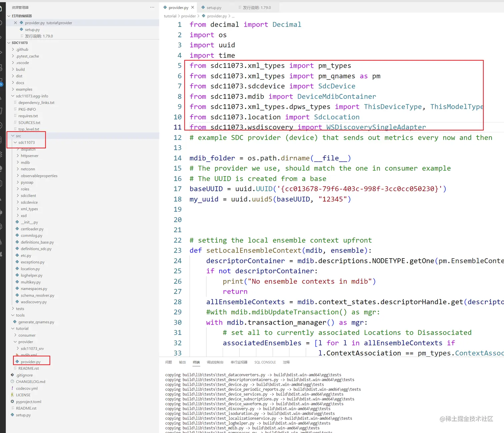This screenshot has width=504, height=433.
Task: Click the provider folder breadcrumb segment
Action: (188, 16)
